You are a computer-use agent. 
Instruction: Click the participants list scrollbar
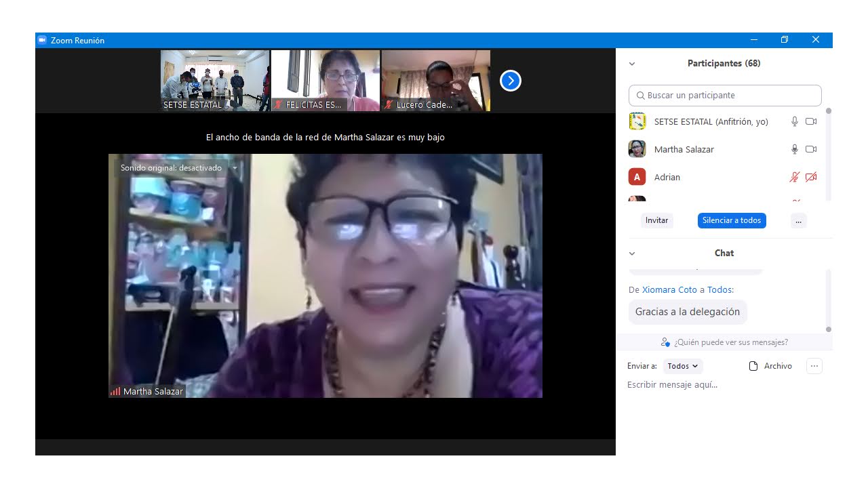point(828,153)
